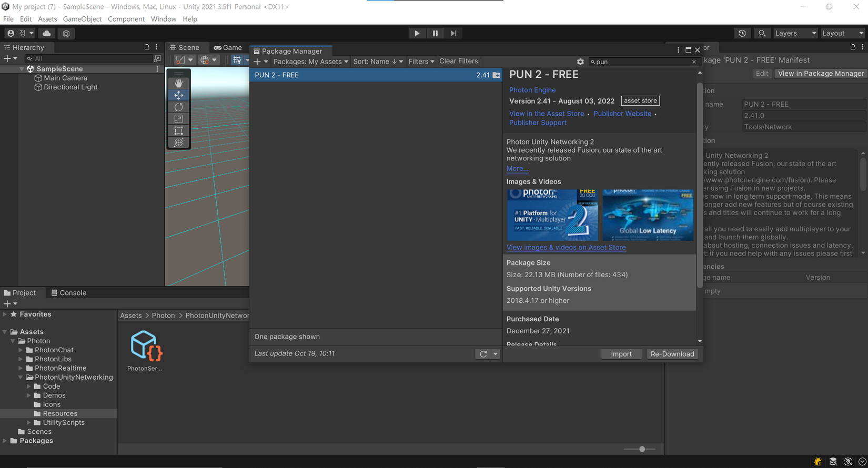Open the add package plus dropdown
The width and height of the screenshot is (868, 468).
pyautogui.click(x=260, y=62)
